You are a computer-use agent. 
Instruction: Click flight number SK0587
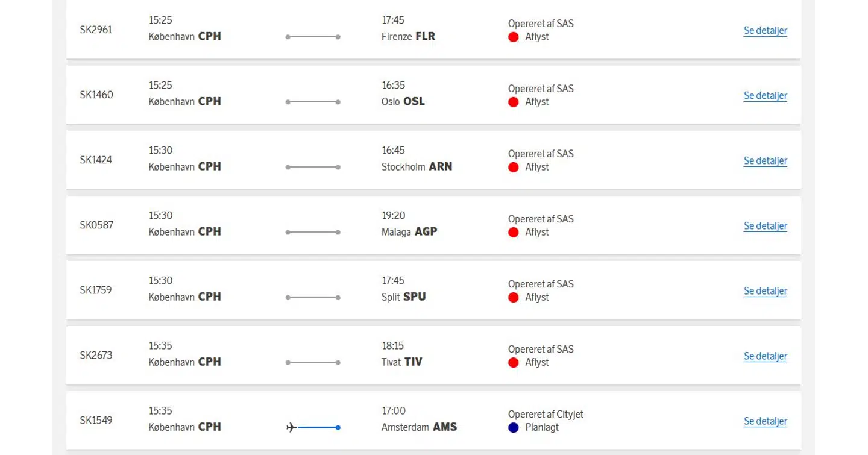pyautogui.click(x=96, y=225)
